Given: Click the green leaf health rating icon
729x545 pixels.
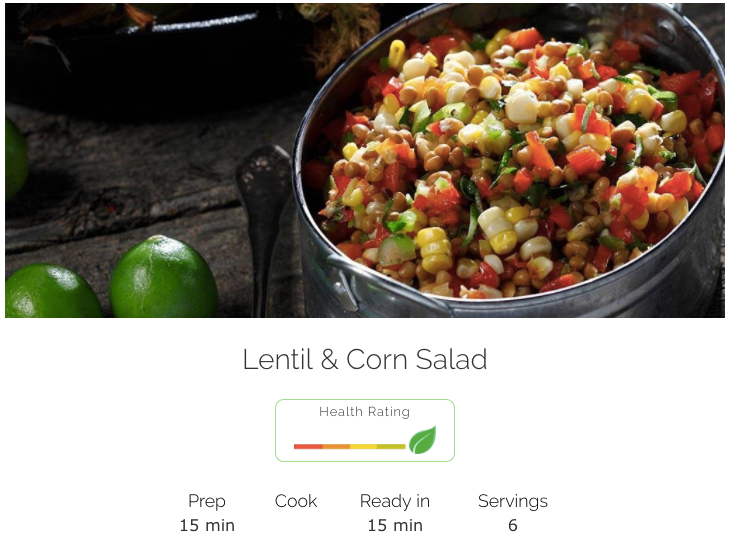Looking at the screenshot, I should [423, 440].
